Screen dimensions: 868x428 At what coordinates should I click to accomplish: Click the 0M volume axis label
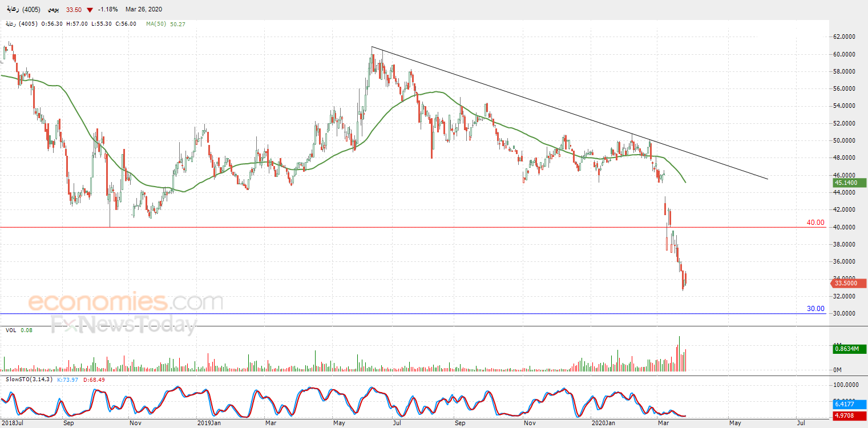(x=838, y=370)
